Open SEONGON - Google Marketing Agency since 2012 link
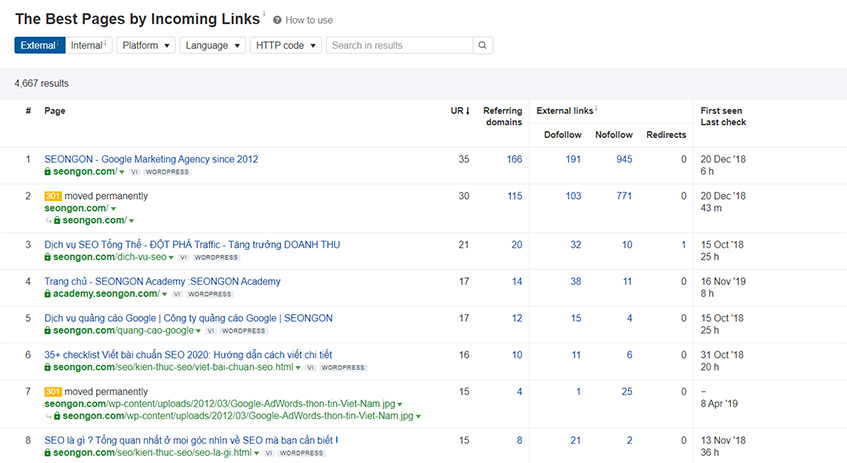 (151, 159)
